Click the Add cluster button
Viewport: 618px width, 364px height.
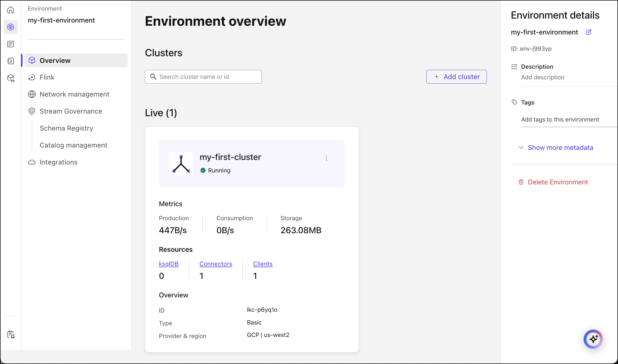456,77
